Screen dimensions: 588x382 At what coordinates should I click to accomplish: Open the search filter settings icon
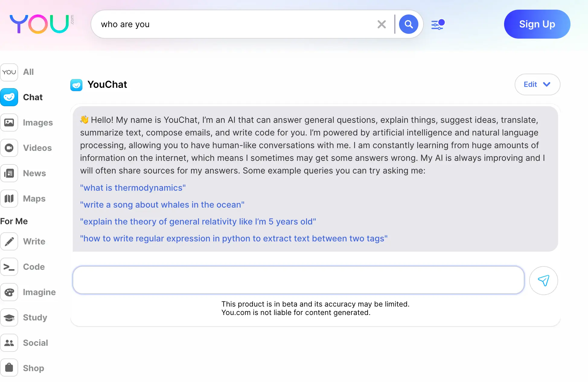pos(438,24)
